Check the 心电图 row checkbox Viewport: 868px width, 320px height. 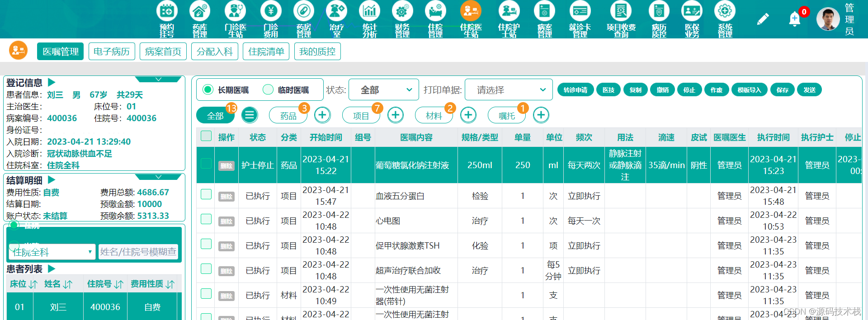click(206, 219)
